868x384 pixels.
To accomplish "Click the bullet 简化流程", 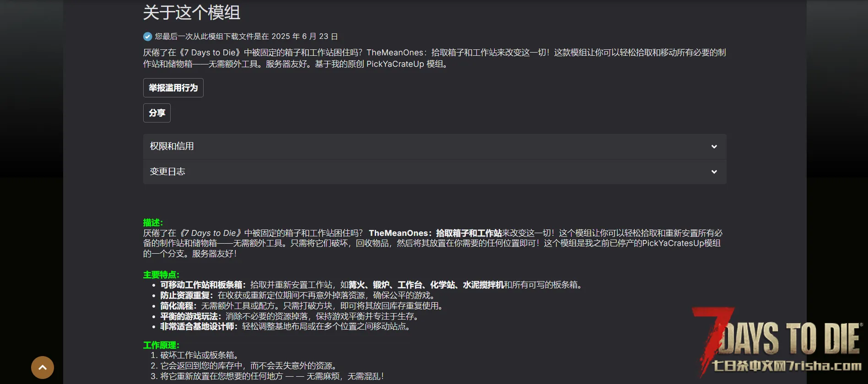I will (178, 306).
